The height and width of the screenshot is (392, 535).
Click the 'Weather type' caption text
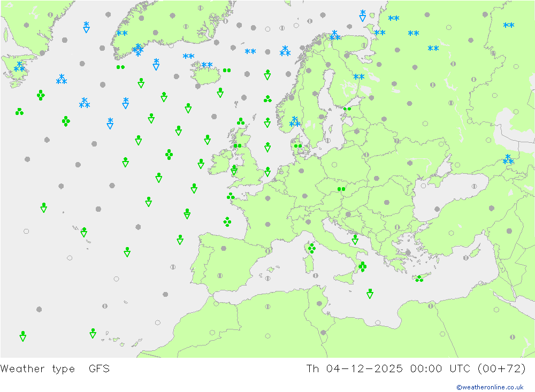(x=37, y=368)
